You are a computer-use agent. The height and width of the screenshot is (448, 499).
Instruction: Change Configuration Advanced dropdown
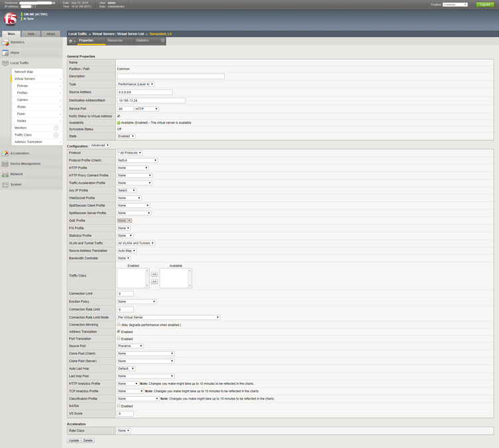point(100,146)
